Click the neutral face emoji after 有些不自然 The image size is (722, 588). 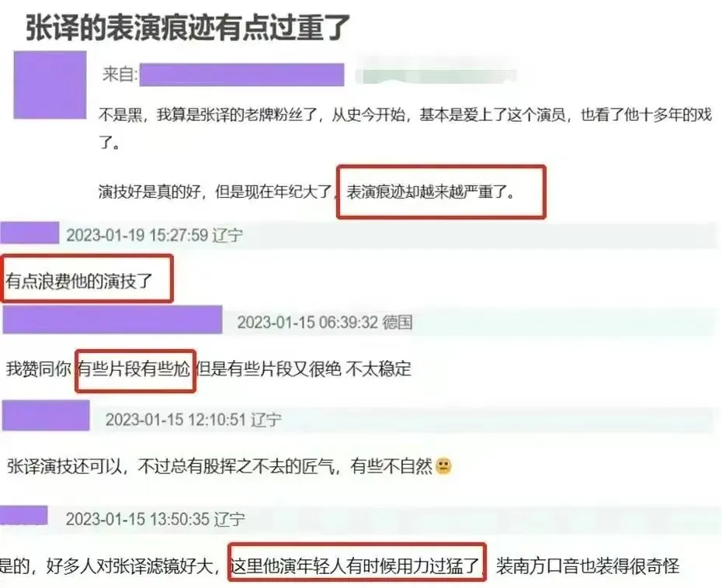point(443,466)
